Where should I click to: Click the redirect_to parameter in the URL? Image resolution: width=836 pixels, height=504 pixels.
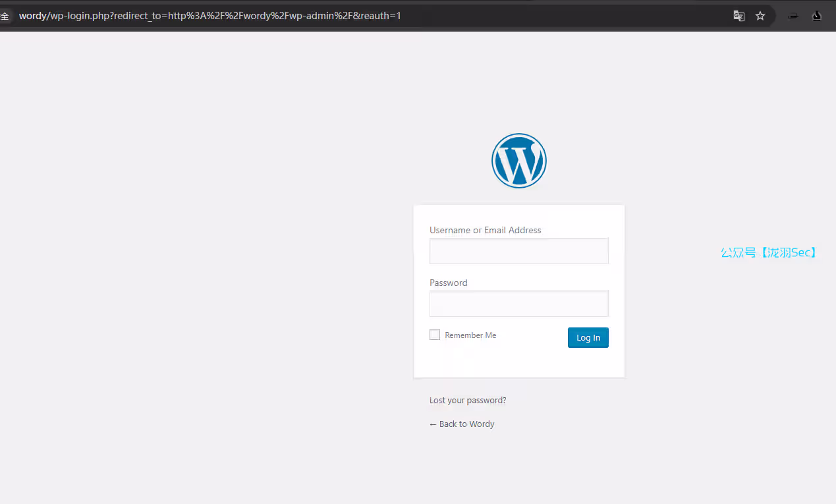[x=138, y=16]
